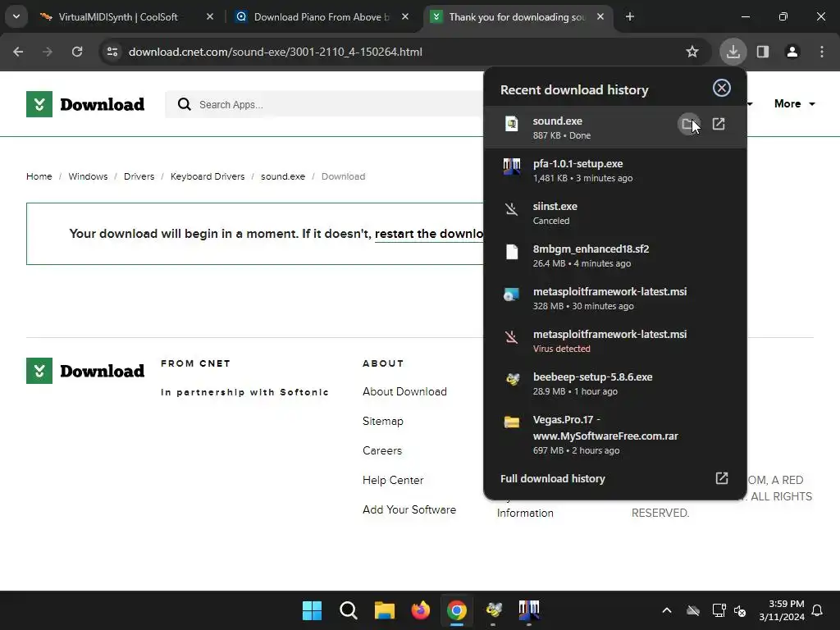Viewport: 840px width, 630px height.
Task: Switch to Download Piano From Above tab
Action: click(x=322, y=17)
